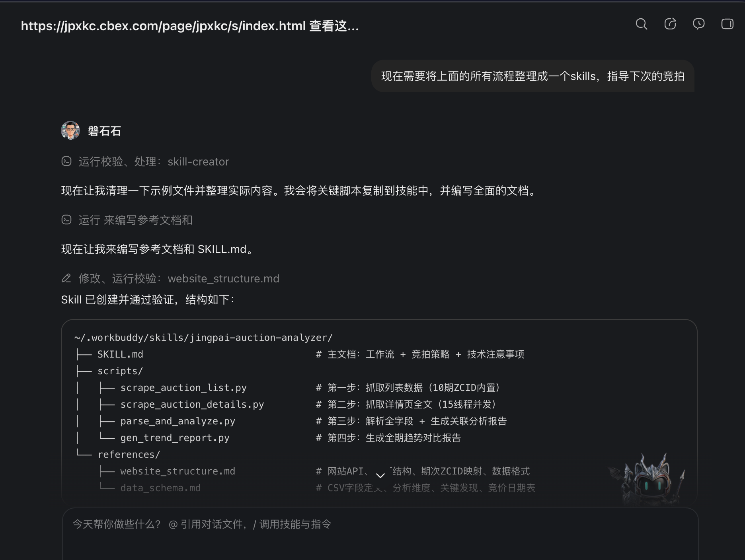Viewport: 745px width, 560px height.
Task: Click the user message bubble about skills
Action: point(533,76)
